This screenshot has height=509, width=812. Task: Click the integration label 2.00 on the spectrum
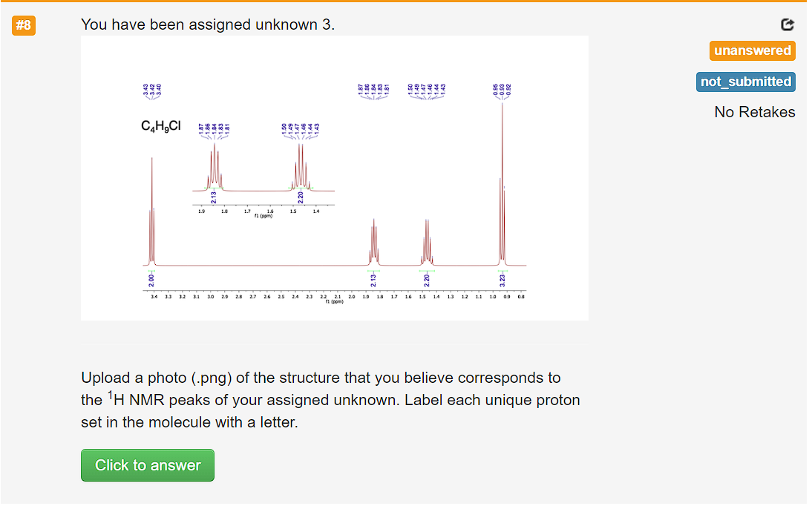pyautogui.click(x=151, y=279)
